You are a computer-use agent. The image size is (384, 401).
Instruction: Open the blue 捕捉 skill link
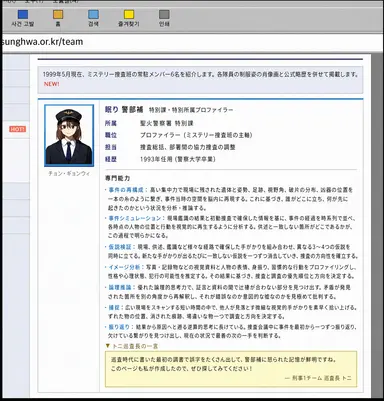coord(114,307)
